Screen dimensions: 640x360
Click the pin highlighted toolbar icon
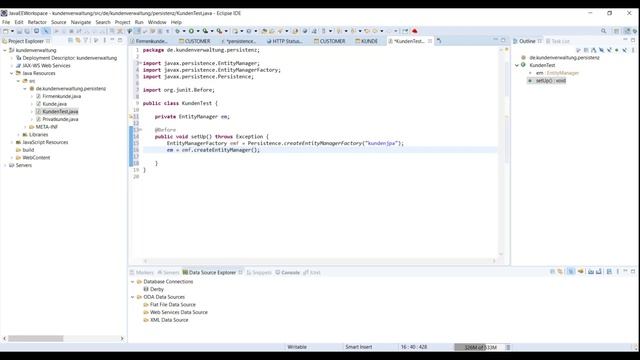(x=46, y=31)
